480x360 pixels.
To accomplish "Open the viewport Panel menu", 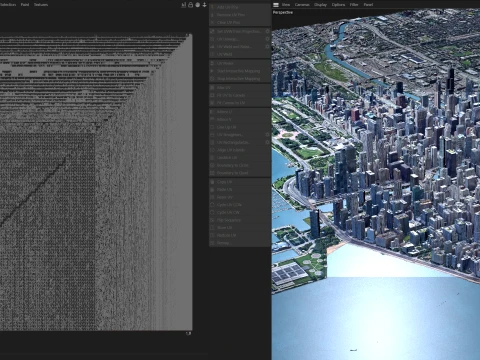I will click(x=368, y=5).
